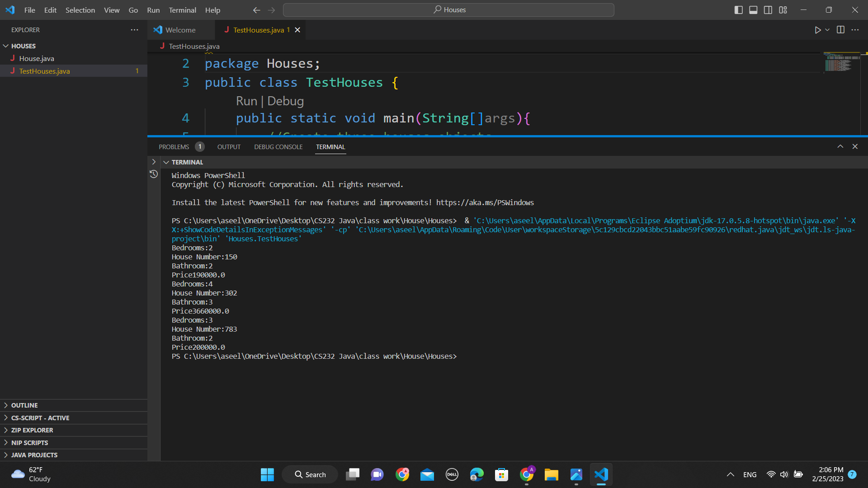Image resolution: width=868 pixels, height=488 pixels.
Task: Open the Debug Console tab
Action: tap(278, 147)
